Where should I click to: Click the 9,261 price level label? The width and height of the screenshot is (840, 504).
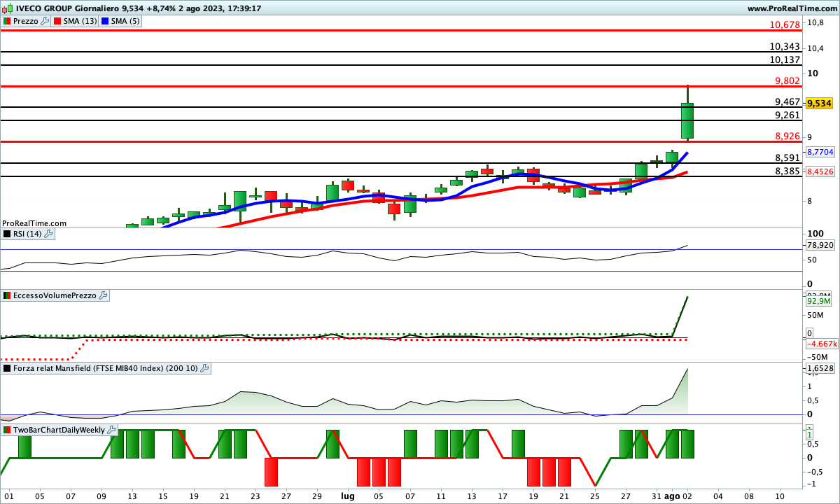click(787, 115)
